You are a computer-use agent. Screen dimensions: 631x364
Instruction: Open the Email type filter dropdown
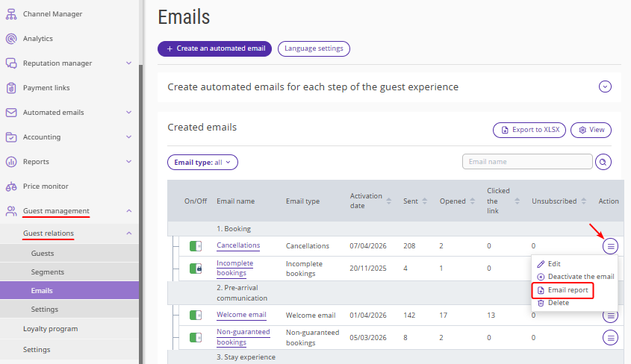202,162
